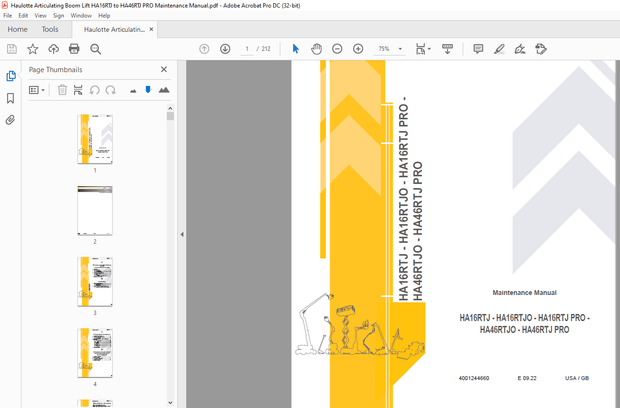Zoom in with the plus button
620x408 pixels.
tap(358, 49)
